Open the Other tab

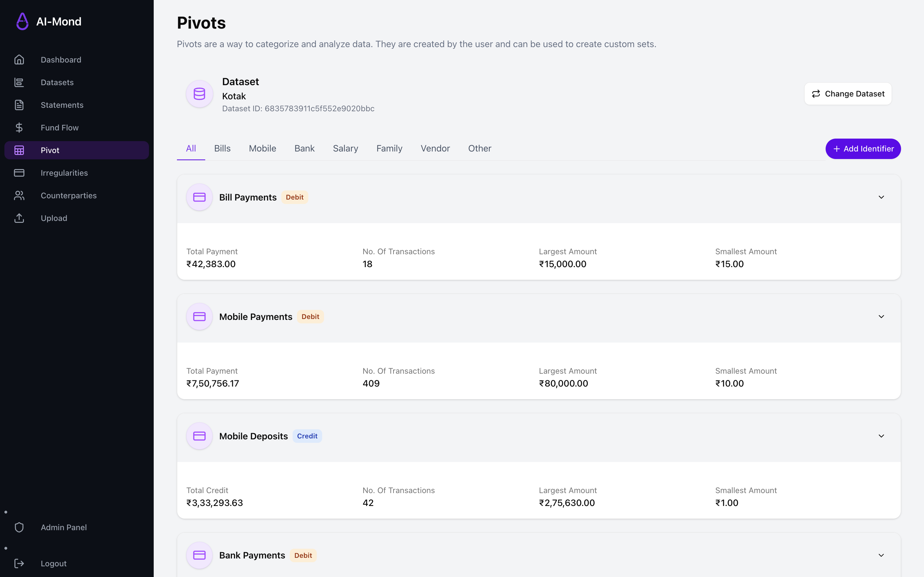click(x=480, y=148)
